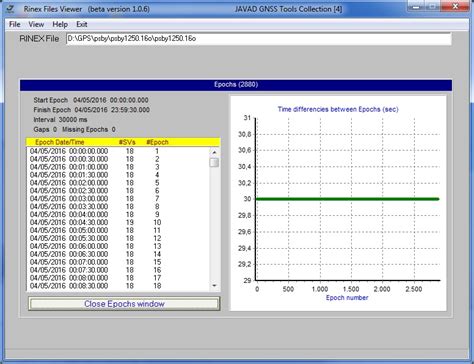
Task: Click the Missing Epochs 0 text
Action: coord(89,129)
